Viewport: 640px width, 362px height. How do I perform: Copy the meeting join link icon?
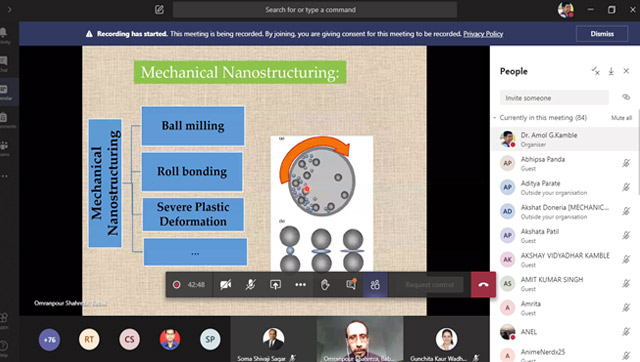coord(626,97)
